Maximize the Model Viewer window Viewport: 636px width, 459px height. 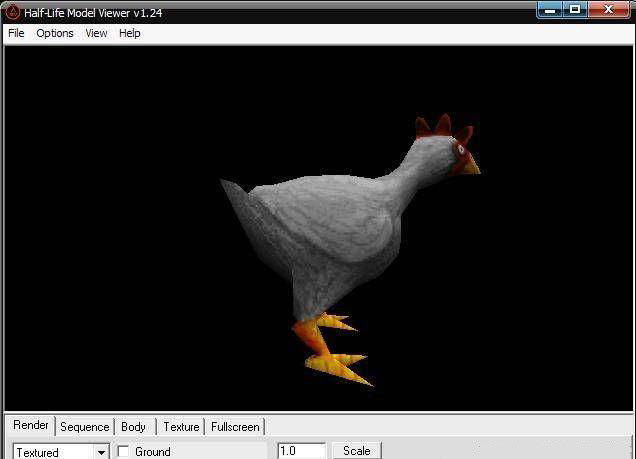575,10
